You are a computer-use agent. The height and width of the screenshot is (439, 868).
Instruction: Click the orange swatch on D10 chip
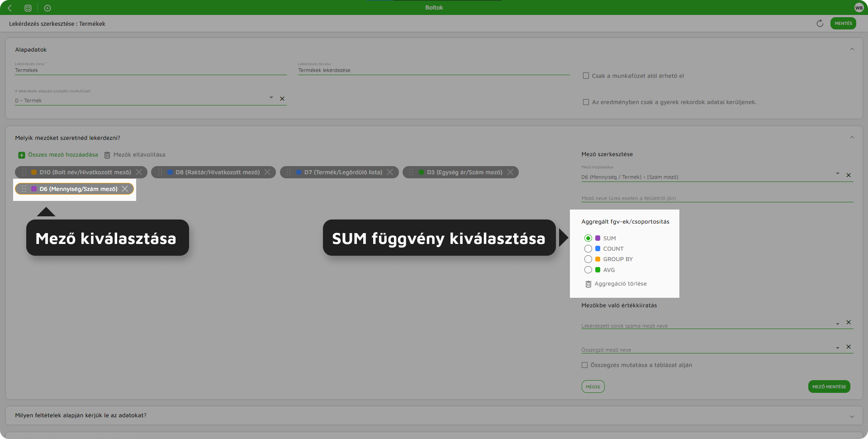pyautogui.click(x=34, y=172)
